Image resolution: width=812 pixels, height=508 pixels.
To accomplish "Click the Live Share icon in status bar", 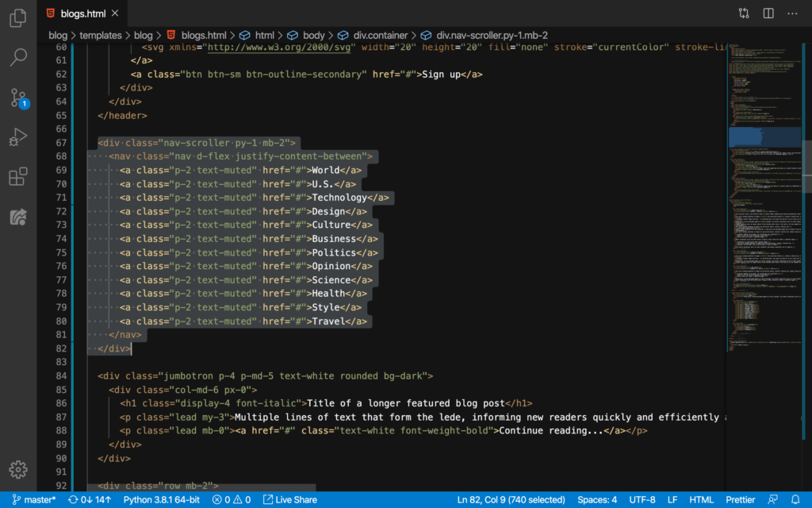I will pos(268,500).
